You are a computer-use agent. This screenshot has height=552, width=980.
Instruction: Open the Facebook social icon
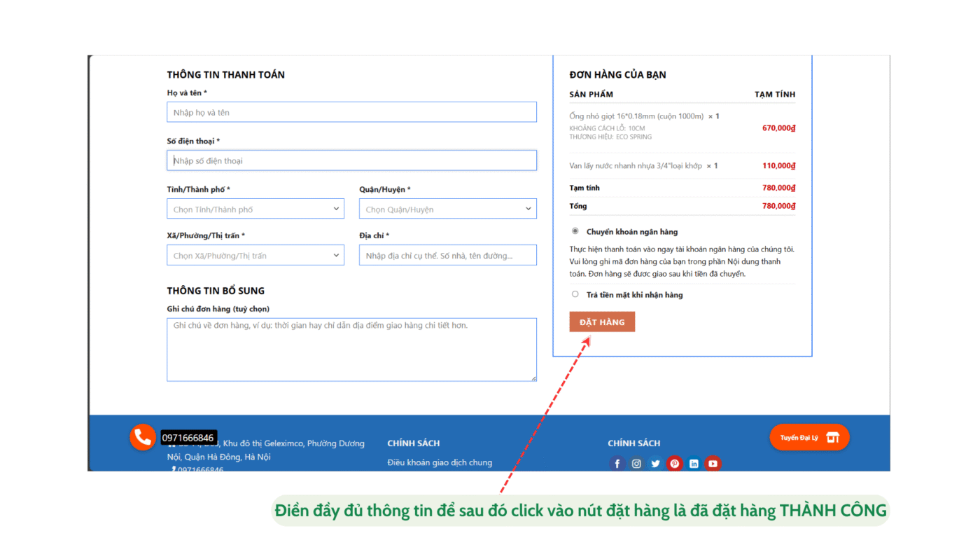(617, 464)
